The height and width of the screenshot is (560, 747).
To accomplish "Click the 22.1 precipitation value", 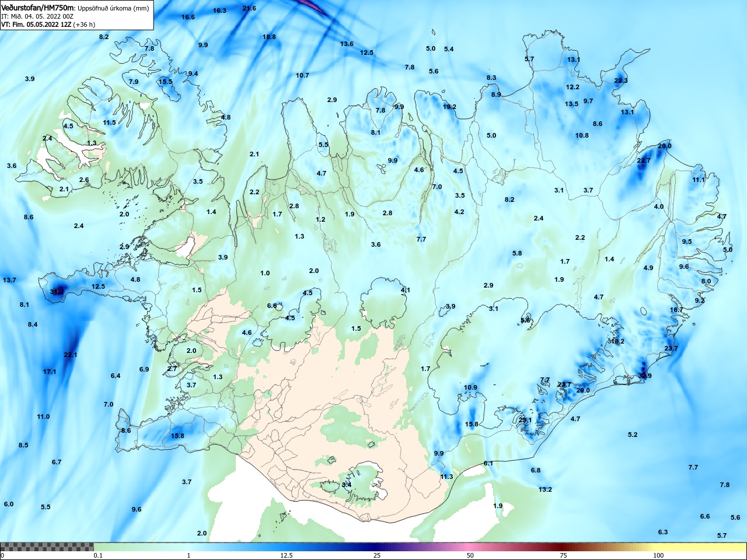I will [x=71, y=355].
